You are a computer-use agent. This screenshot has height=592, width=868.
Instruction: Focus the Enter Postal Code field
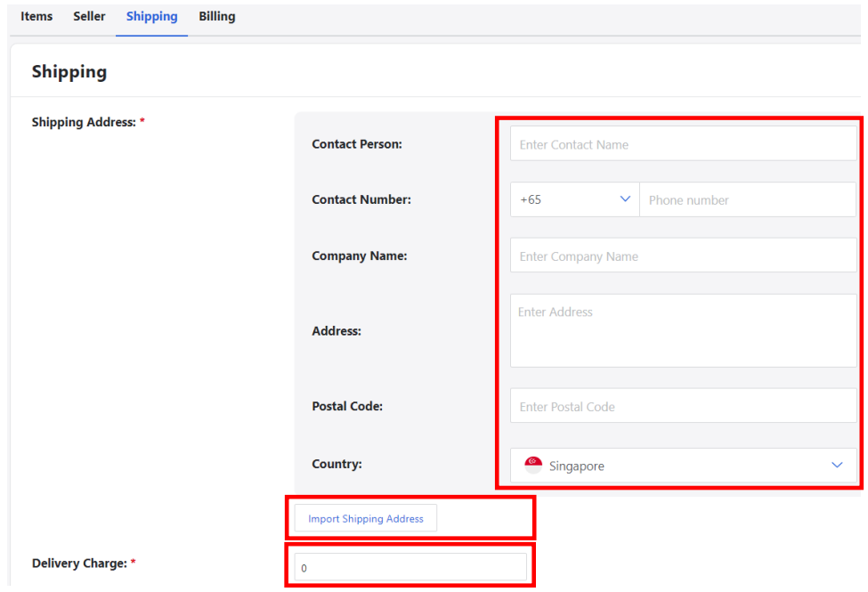[683, 406]
